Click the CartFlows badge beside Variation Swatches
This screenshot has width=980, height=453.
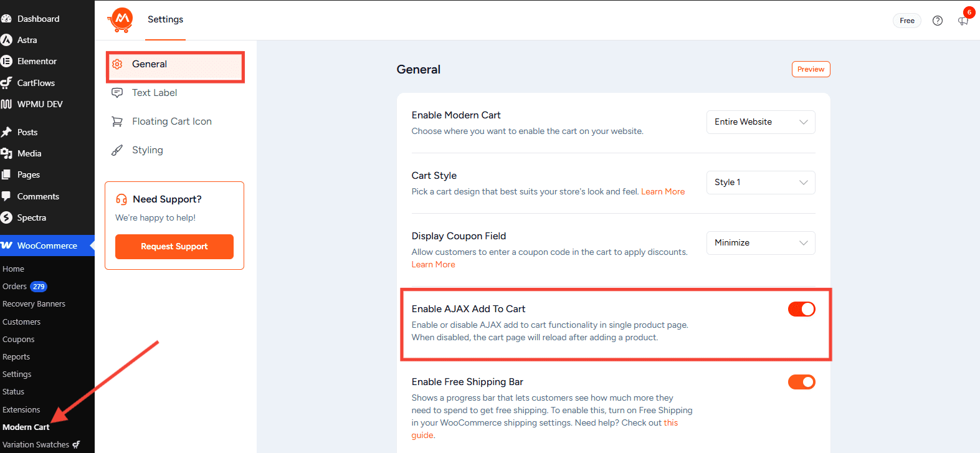coord(76,444)
